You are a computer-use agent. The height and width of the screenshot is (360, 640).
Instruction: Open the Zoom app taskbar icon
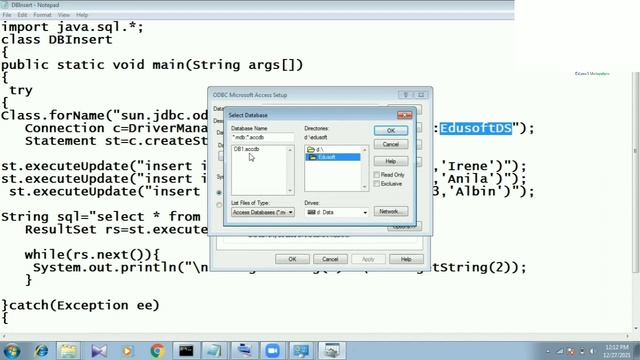(272, 351)
